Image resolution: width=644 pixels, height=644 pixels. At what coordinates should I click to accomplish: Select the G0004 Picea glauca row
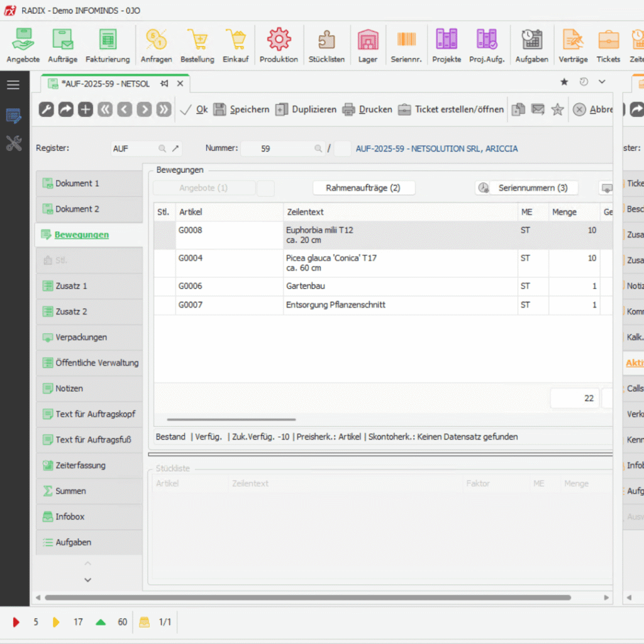click(383, 264)
